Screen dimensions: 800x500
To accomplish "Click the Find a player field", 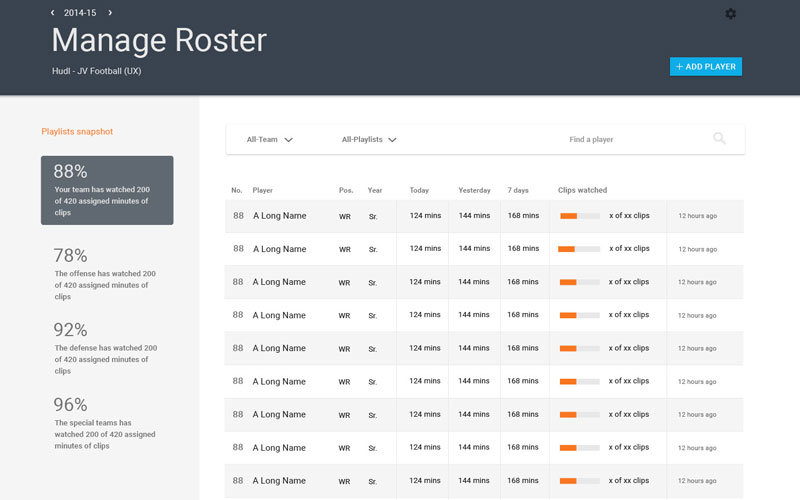I will [630, 140].
